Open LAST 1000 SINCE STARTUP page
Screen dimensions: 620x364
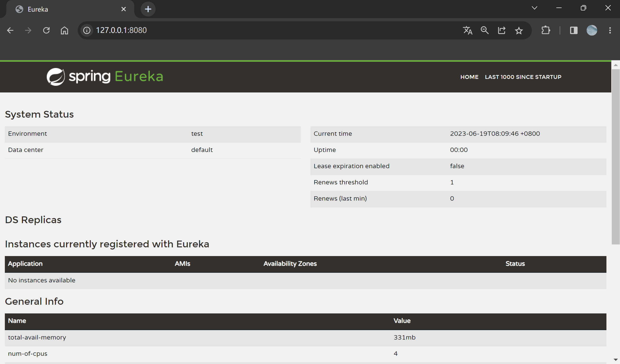point(523,77)
